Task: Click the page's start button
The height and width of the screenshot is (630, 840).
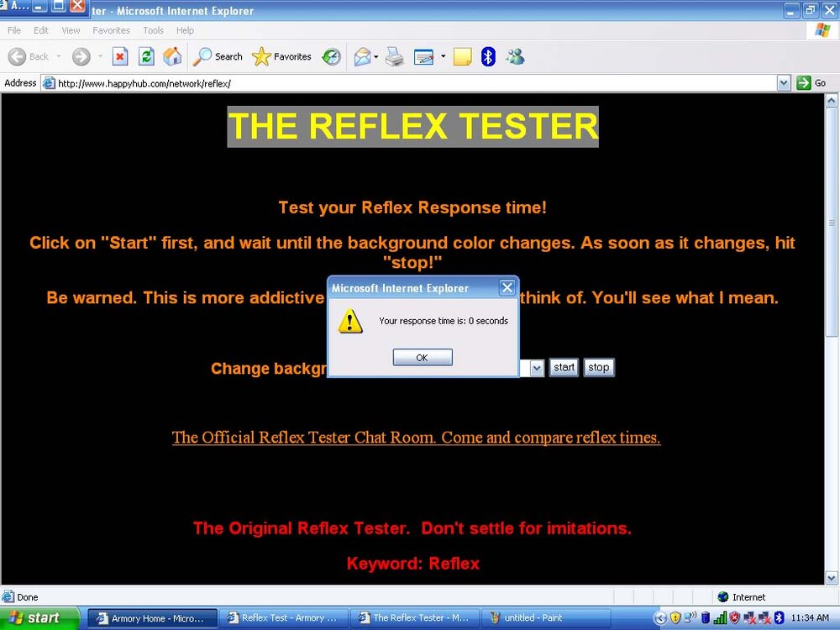Action: coord(564,368)
